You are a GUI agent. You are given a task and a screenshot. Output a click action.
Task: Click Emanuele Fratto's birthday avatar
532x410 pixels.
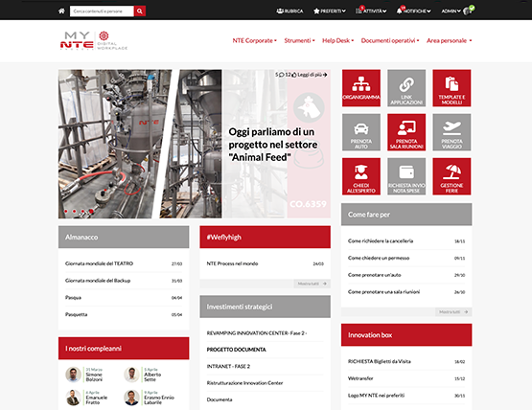click(x=73, y=398)
